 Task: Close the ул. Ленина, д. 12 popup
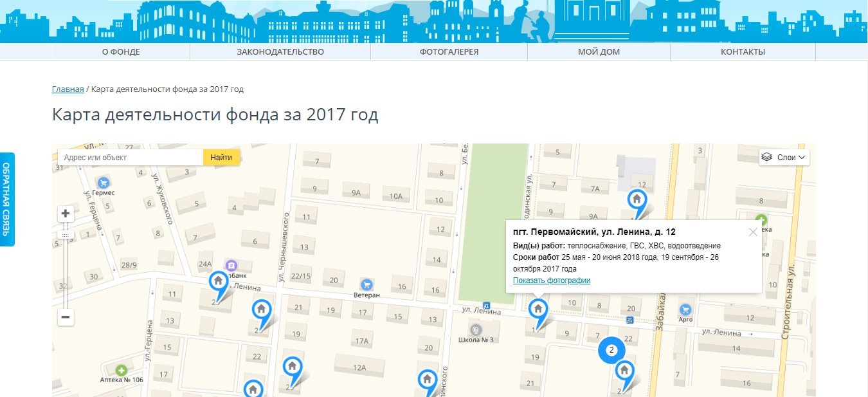point(753,232)
